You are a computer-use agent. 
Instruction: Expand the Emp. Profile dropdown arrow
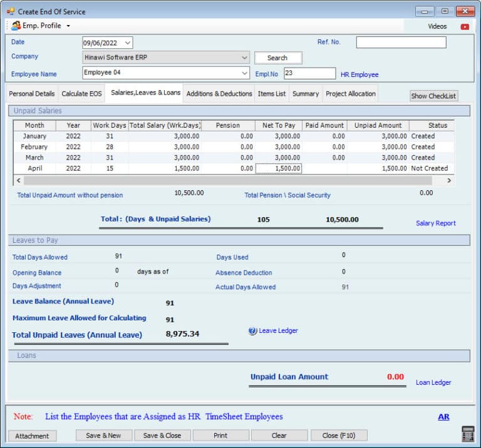(68, 26)
